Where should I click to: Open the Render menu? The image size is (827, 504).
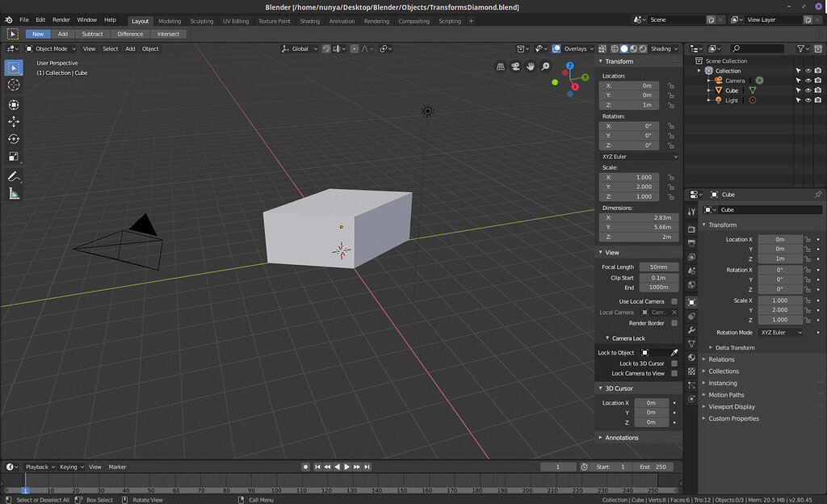(x=61, y=19)
